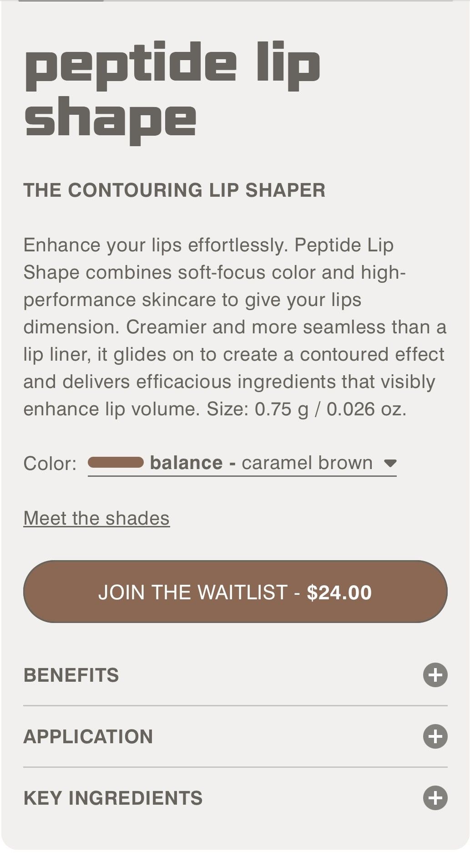This screenshot has width=470, height=868.
Task: Click the plus icon beside Application
Action: pos(435,736)
